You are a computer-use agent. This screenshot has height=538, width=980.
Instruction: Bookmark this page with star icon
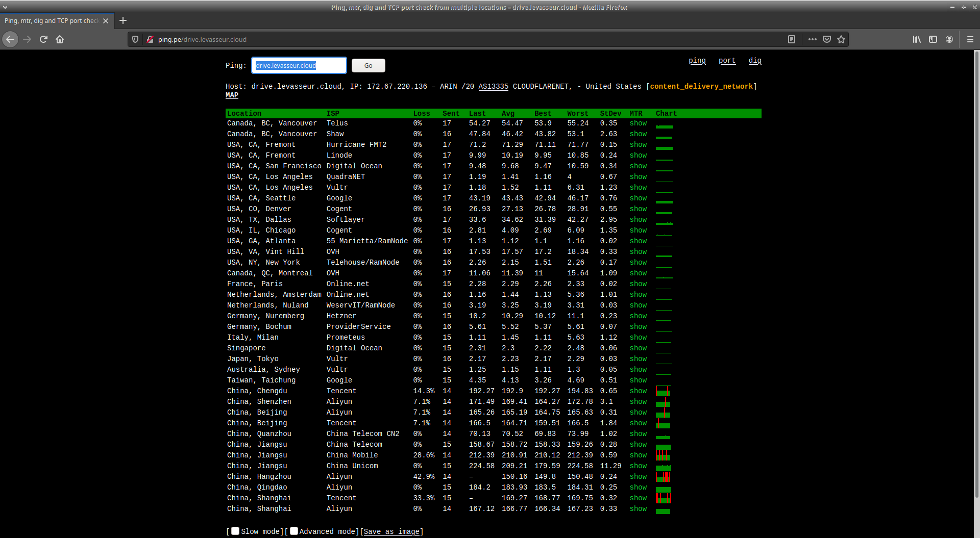[841, 39]
